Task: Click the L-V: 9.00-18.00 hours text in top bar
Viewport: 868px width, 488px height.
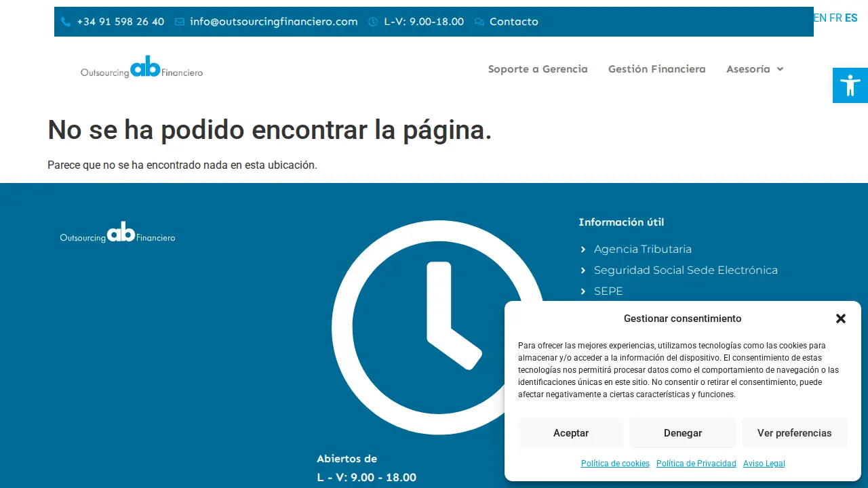Action: coord(424,22)
